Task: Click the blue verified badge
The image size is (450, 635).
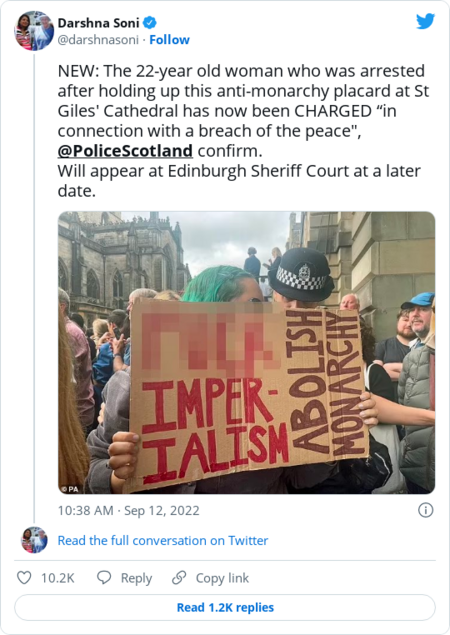Action: point(150,23)
